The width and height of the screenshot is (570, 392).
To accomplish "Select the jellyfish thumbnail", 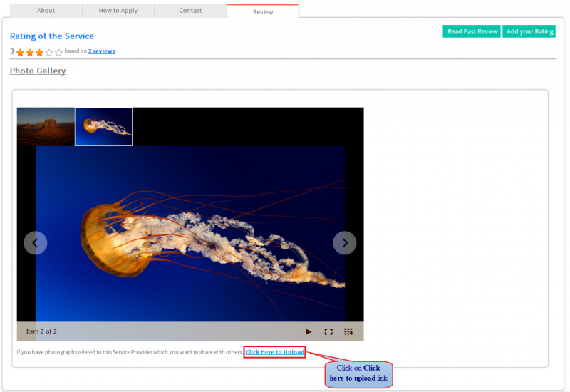I will 103,127.
